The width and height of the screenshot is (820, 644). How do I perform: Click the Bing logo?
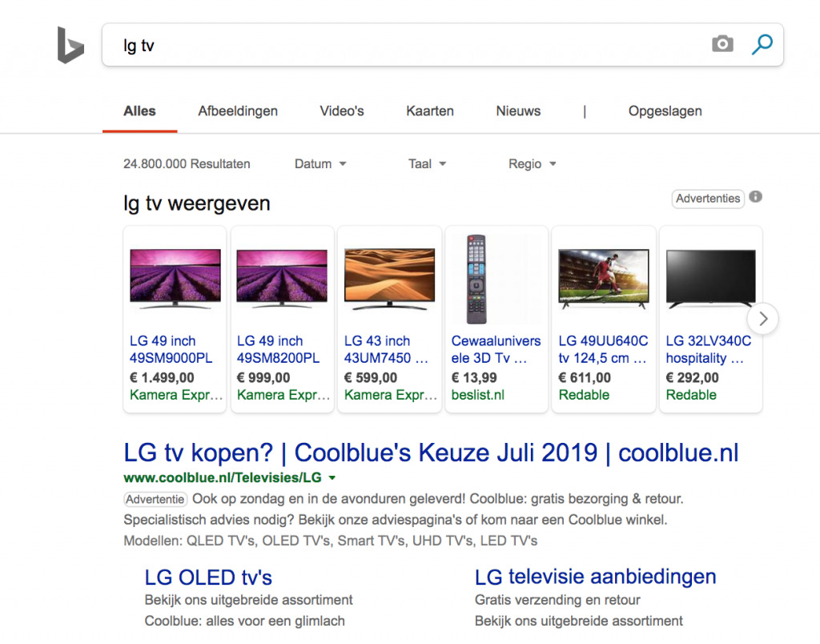click(x=70, y=45)
